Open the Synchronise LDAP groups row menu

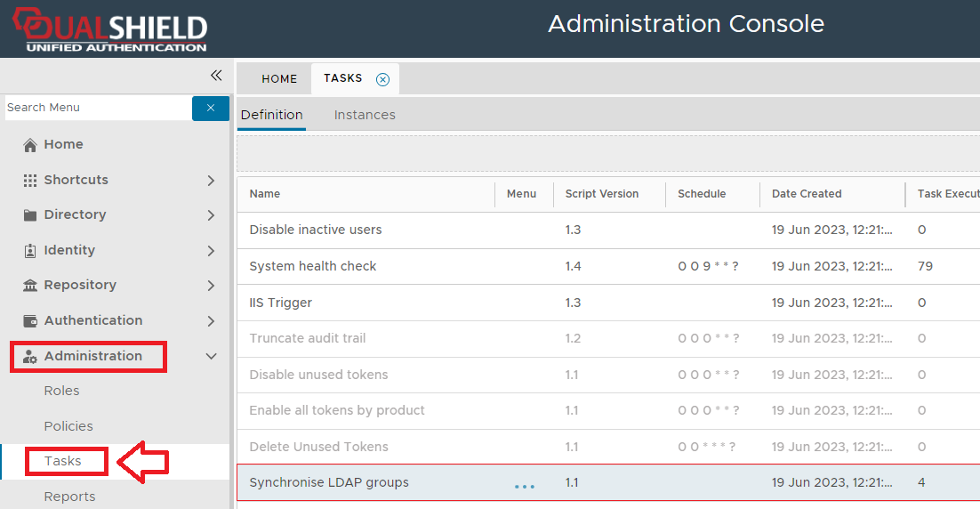pos(525,486)
